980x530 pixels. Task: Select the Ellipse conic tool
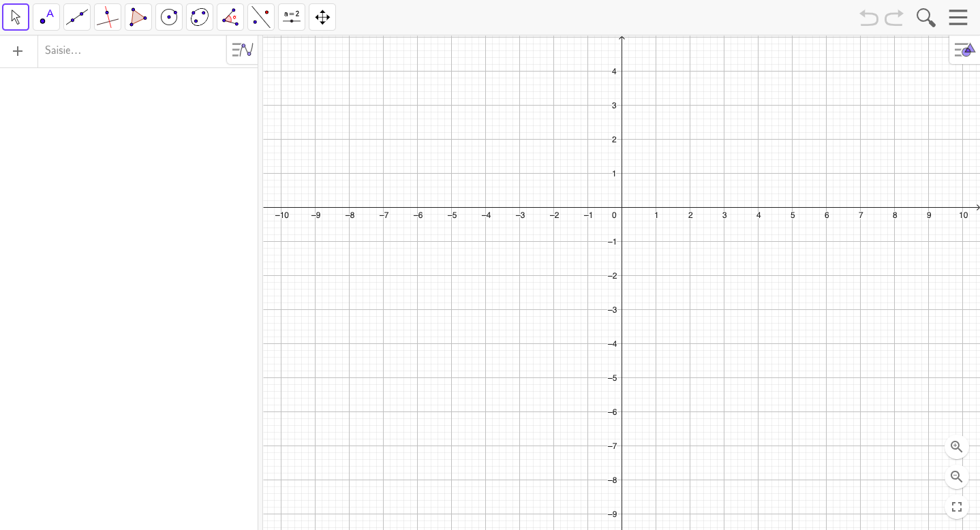[x=200, y=17]
